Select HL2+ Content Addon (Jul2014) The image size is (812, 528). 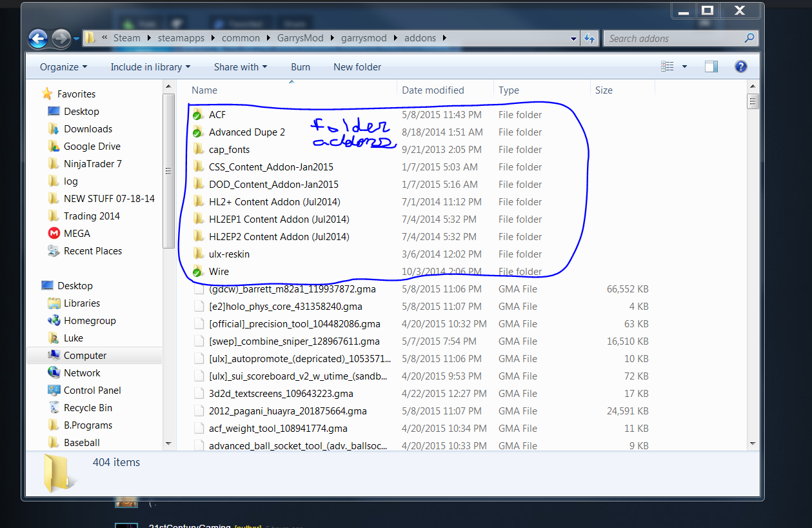tap(274, 202)
